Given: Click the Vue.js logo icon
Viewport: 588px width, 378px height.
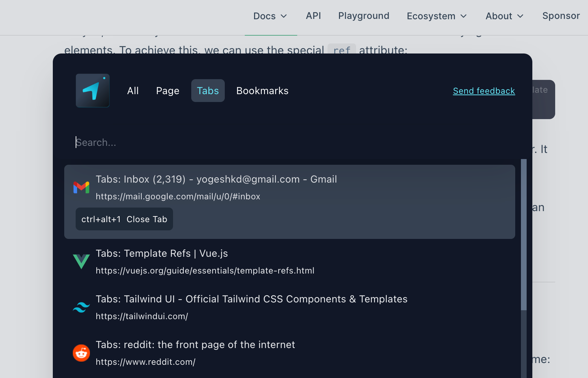Looking at the screenshot, I should coord(81,262).
